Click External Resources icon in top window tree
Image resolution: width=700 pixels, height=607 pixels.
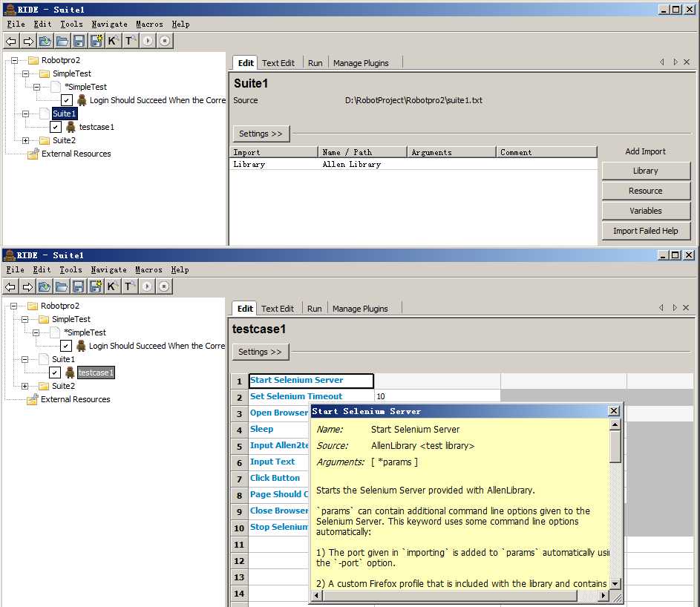33,154
